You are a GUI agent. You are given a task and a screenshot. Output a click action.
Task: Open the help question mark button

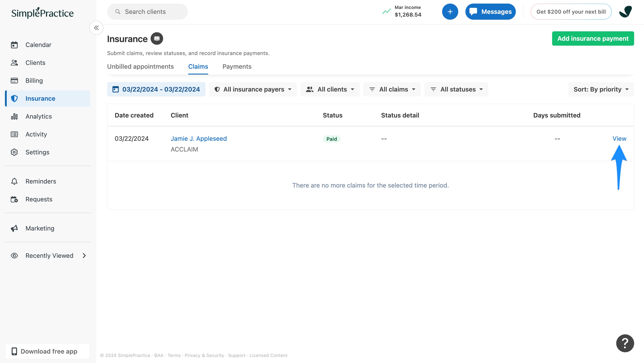click(x=625, y=343)
